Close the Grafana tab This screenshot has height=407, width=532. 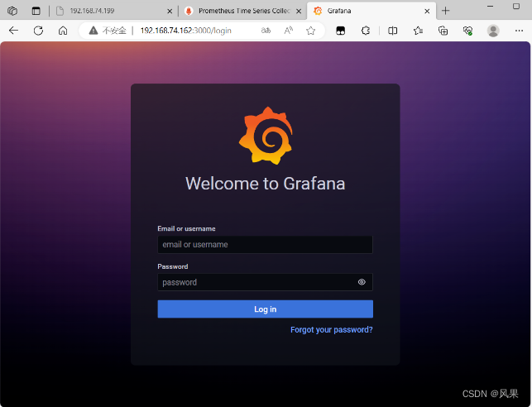pos(427,12)
